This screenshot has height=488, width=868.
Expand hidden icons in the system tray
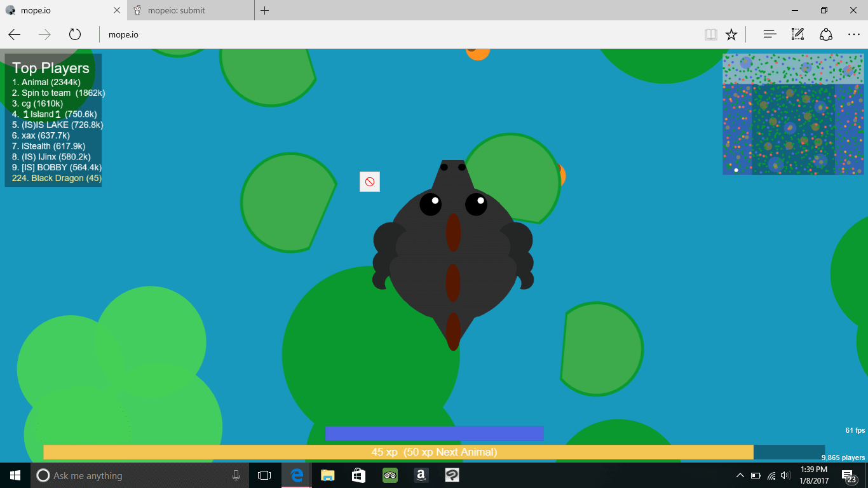[740, 475]
